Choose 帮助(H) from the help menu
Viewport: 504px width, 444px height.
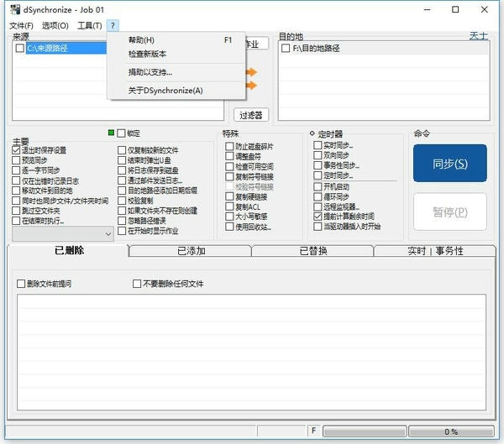pos(176,40)
